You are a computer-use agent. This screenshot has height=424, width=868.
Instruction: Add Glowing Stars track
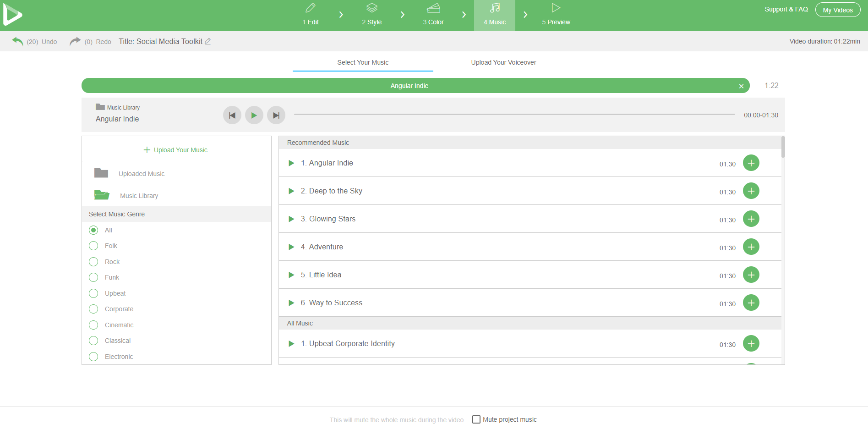tap(751, 219)
